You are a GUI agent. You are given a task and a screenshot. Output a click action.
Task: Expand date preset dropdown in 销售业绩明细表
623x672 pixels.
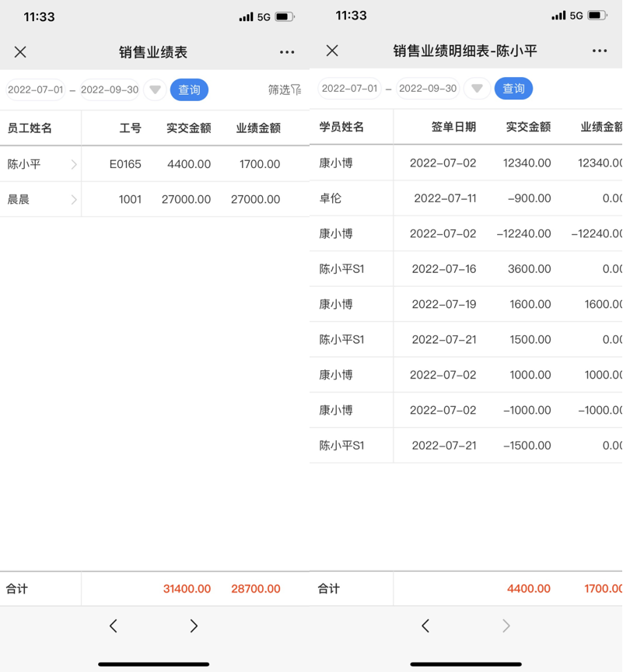pyautogui.click(x=477, y=89)
